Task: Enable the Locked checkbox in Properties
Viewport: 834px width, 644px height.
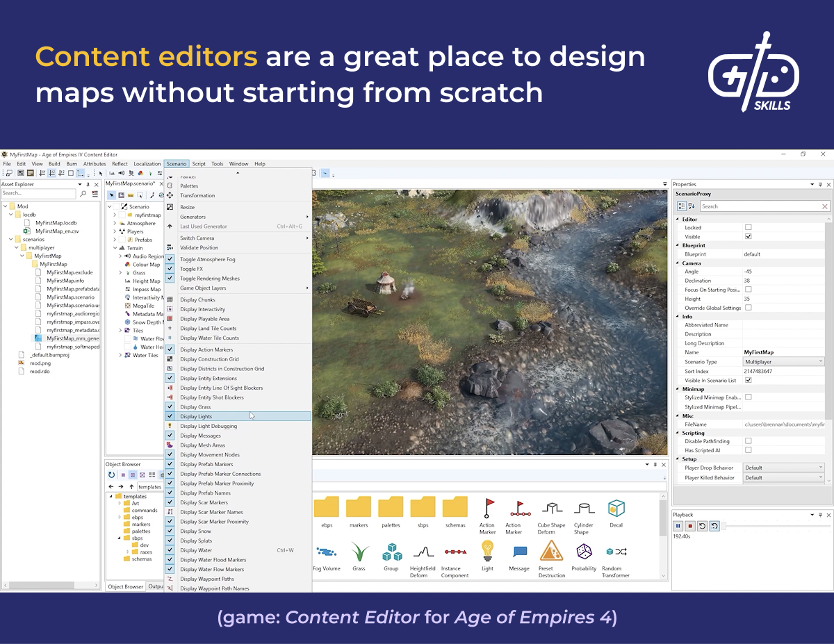Action: 749,227
